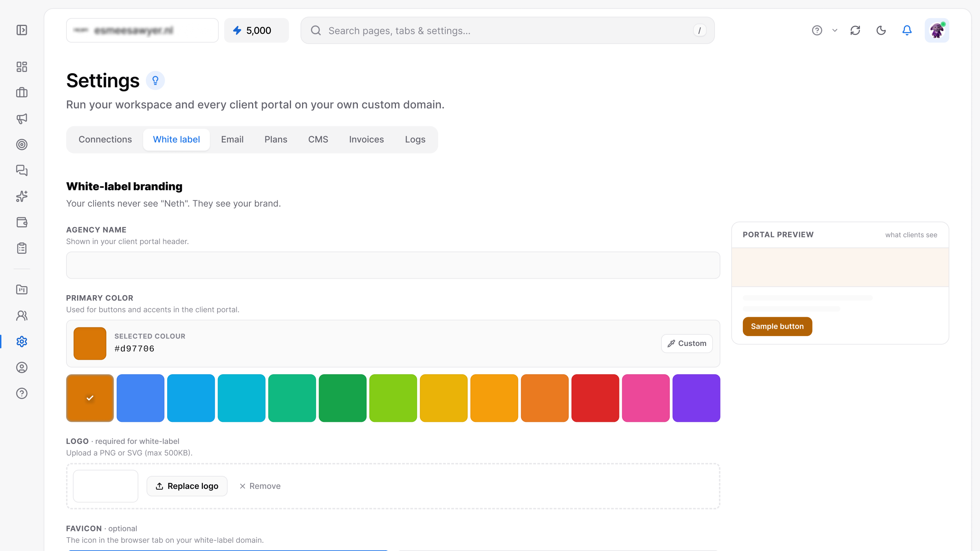View the Logs tab
Viewport: 980px width, 551px height.
tap(415, 139)
